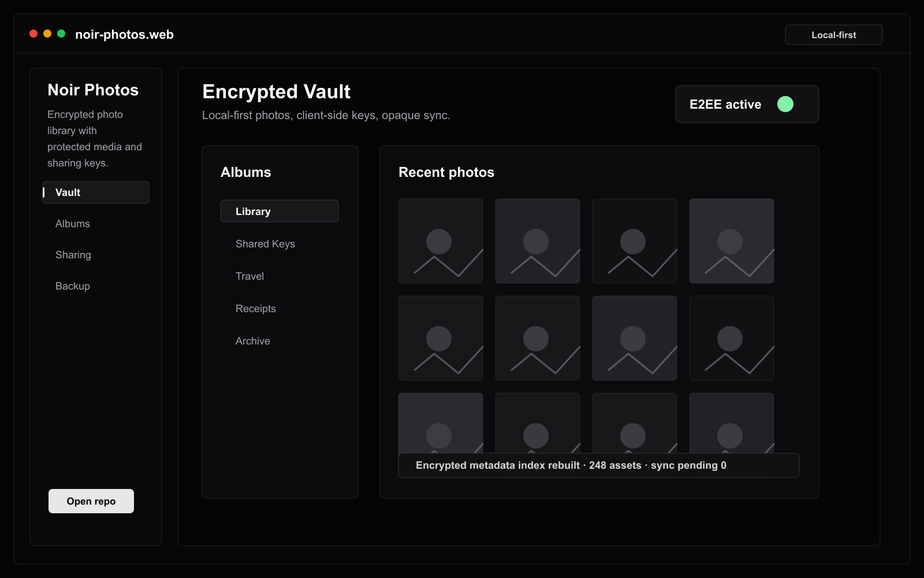924x578 pixels.
Task: Open third photo thumbnail in top row
Action: (635, 241)
